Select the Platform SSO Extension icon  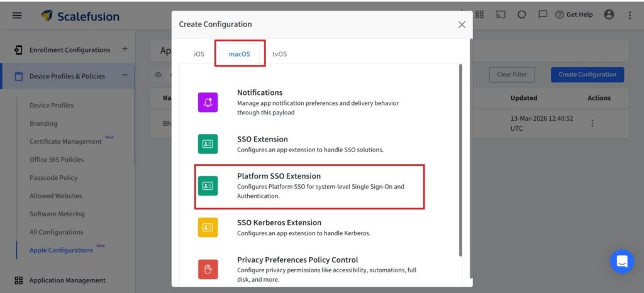[208, 185]
